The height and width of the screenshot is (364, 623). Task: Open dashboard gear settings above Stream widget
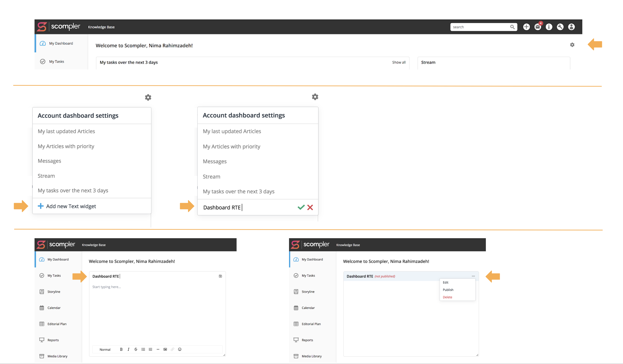(572, 45)
